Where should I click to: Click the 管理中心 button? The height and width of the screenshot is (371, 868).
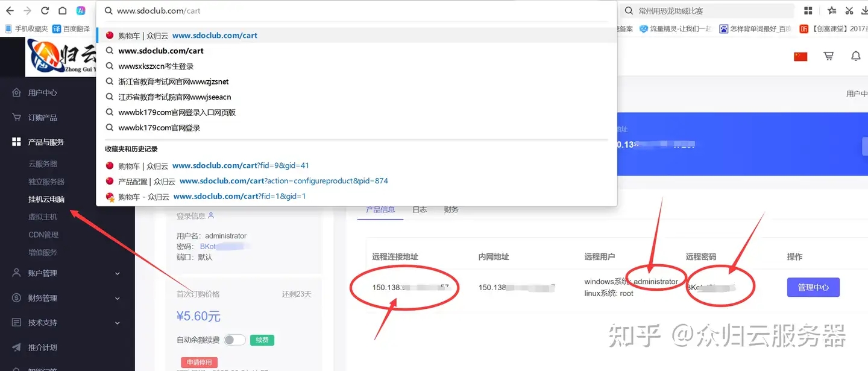point(813,287)
